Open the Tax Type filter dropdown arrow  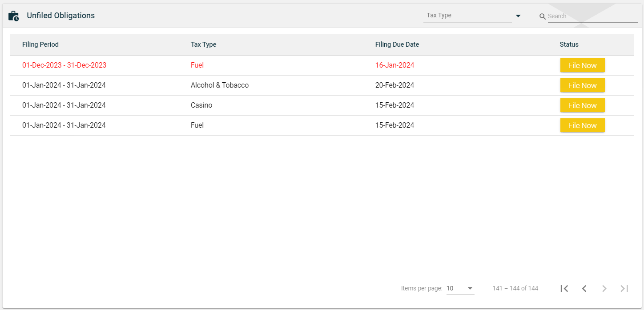pos(518,16)
